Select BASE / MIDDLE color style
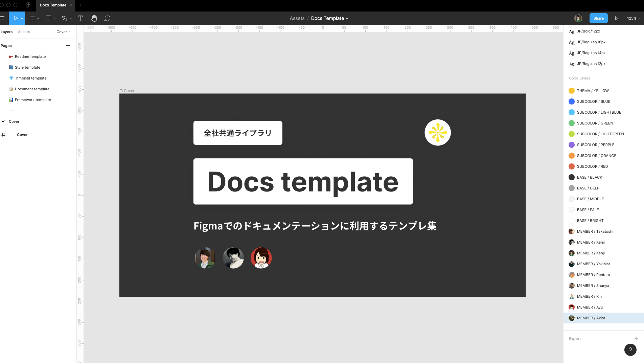Image resolution: width=644 pixels, height=363 pixels. tap(604, 199)
